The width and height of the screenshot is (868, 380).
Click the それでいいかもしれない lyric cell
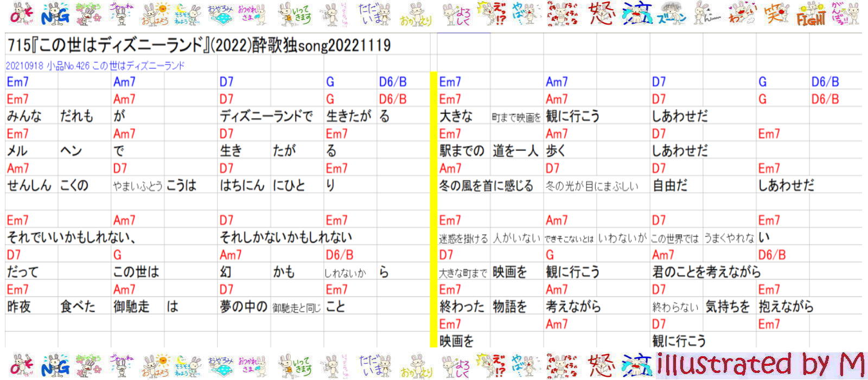click(71, 237)
